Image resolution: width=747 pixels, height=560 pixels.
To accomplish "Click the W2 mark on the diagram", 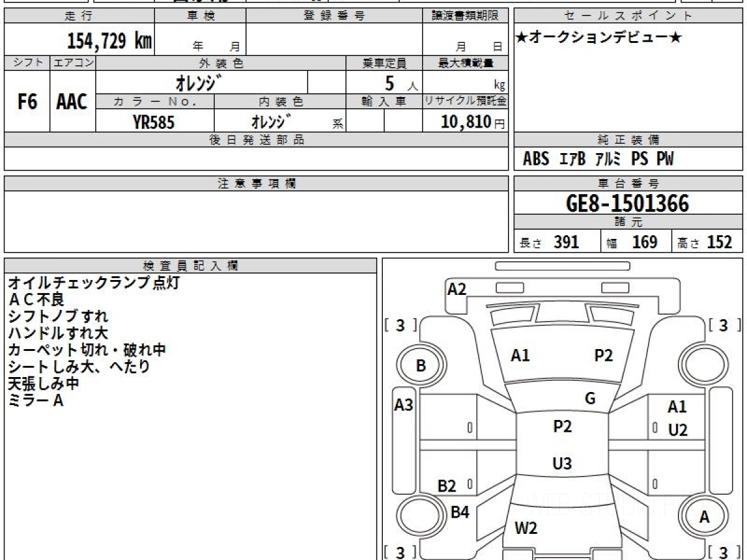I will coord(526,528).
